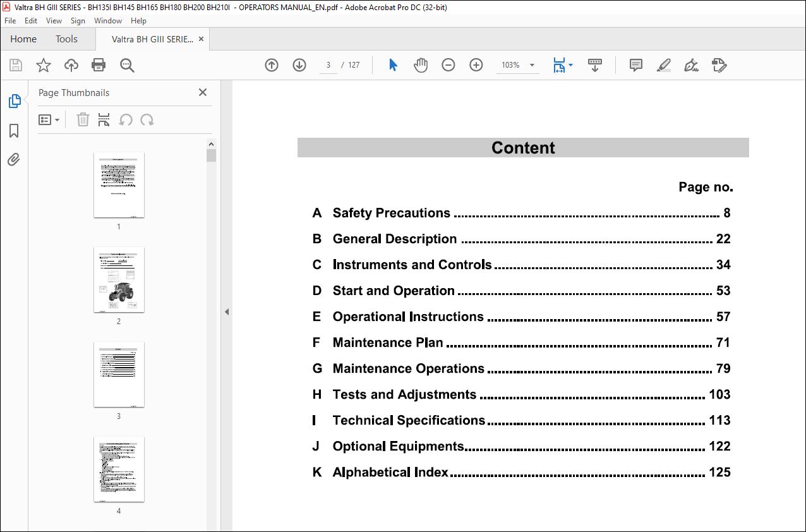Click the insert page break icon

pos(104,119)
